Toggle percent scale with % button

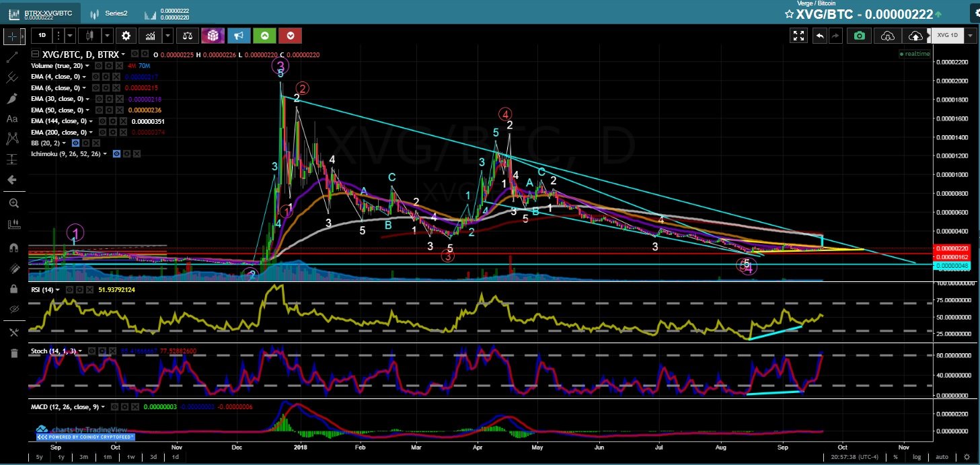pyautogui.click(x=896, y=457)
